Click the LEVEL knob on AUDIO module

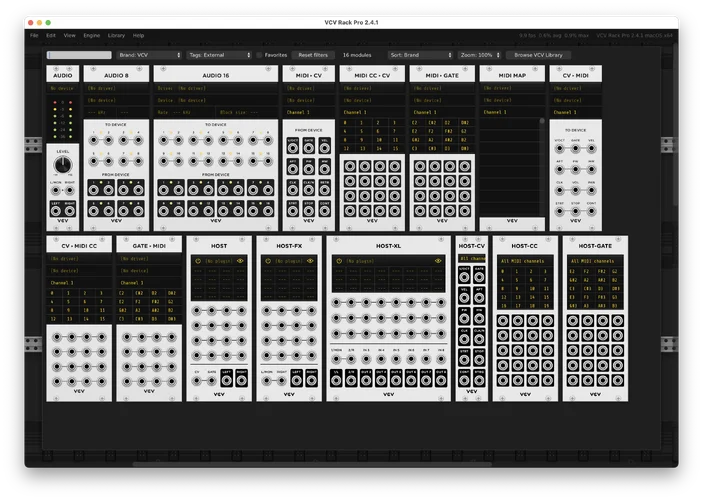63,165
